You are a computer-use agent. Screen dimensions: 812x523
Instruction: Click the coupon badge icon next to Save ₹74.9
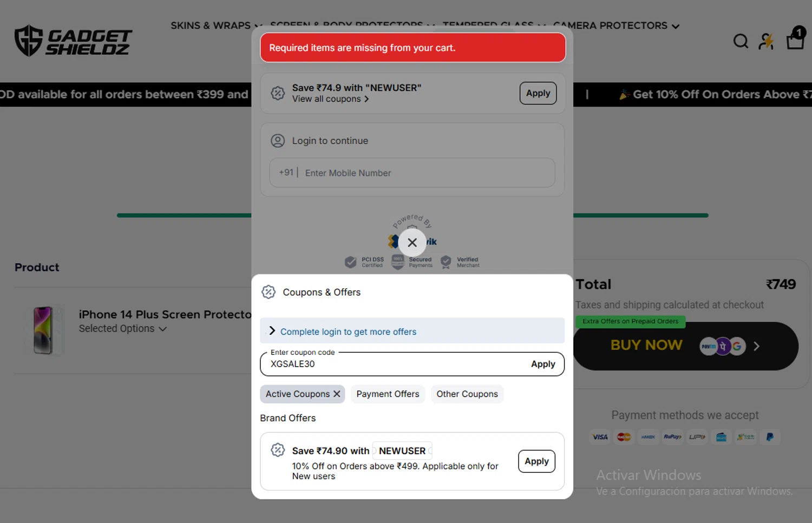coord(278,93)
